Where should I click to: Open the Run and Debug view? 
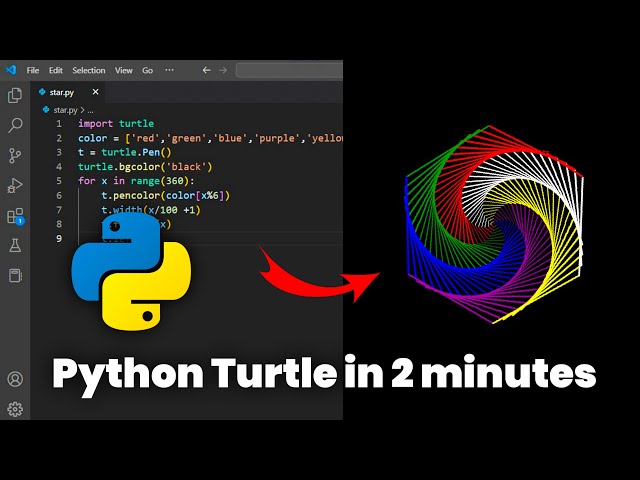[x=15, y=185]
